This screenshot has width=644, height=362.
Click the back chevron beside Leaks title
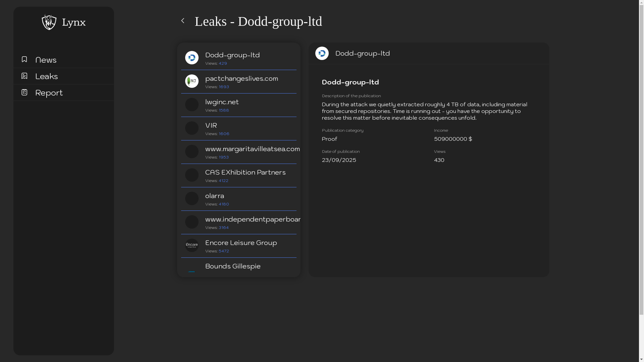pos(183,21)
